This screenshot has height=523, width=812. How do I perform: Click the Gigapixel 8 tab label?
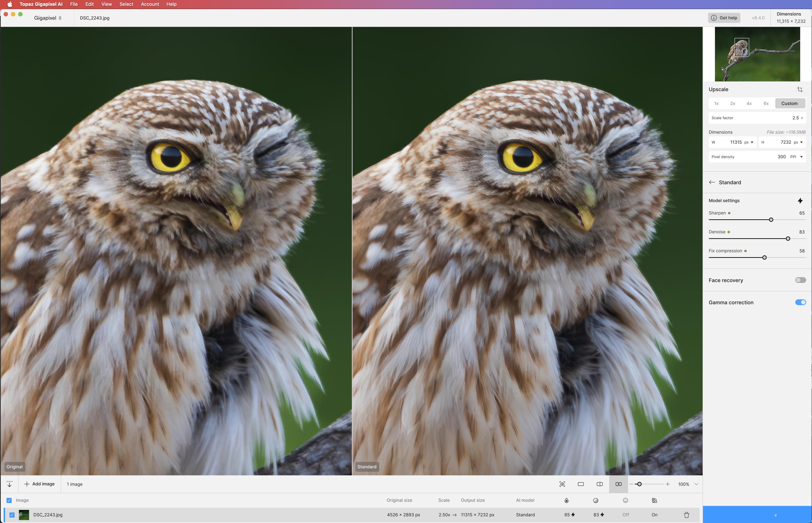coord(48,18)
